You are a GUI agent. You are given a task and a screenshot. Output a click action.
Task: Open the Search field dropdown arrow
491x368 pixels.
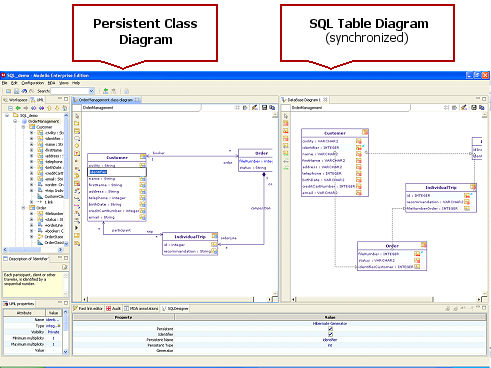coord(91,91)
